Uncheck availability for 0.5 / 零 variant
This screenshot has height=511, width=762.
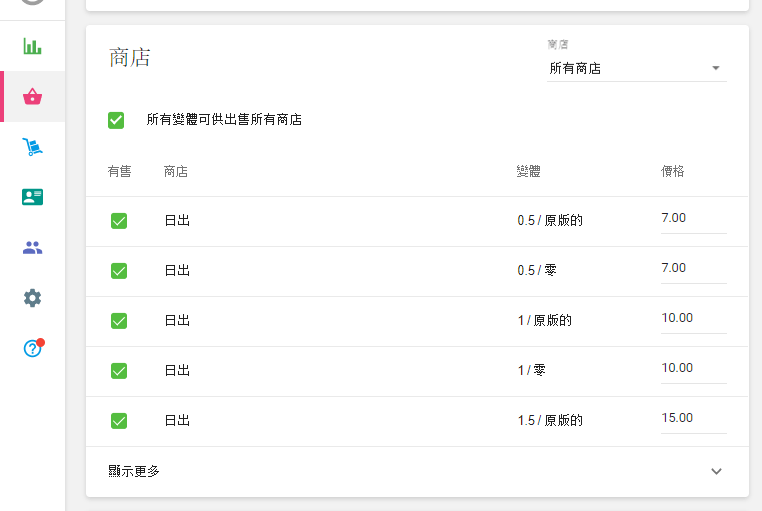119,271
